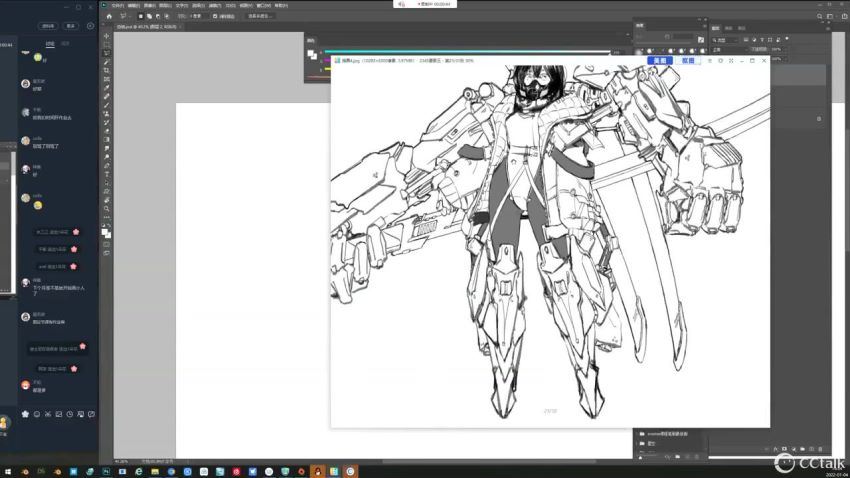Change screen mode at toolbar bottom
This screenshot has height=478, width=850.
pos(106,253)
